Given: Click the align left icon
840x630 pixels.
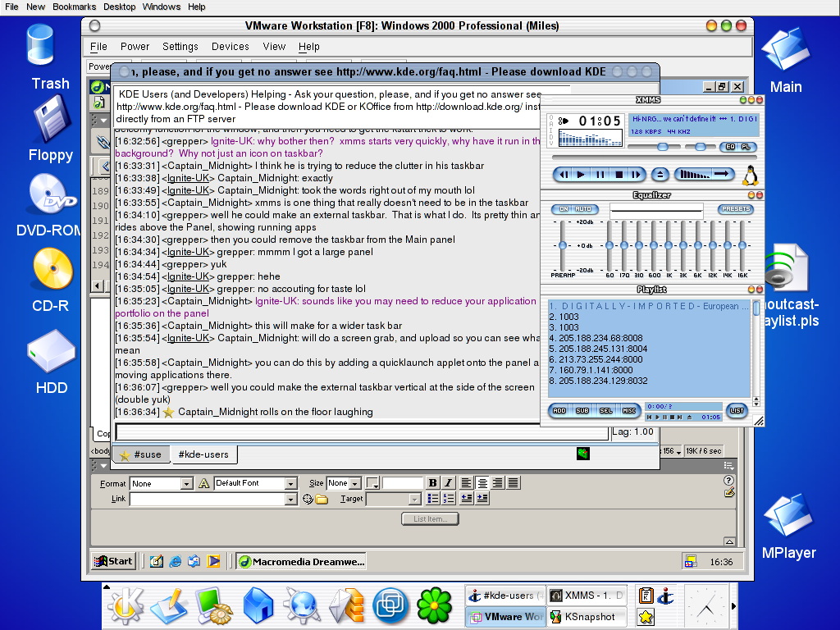Looking at the screenshot, I should [x=467, y=482].
